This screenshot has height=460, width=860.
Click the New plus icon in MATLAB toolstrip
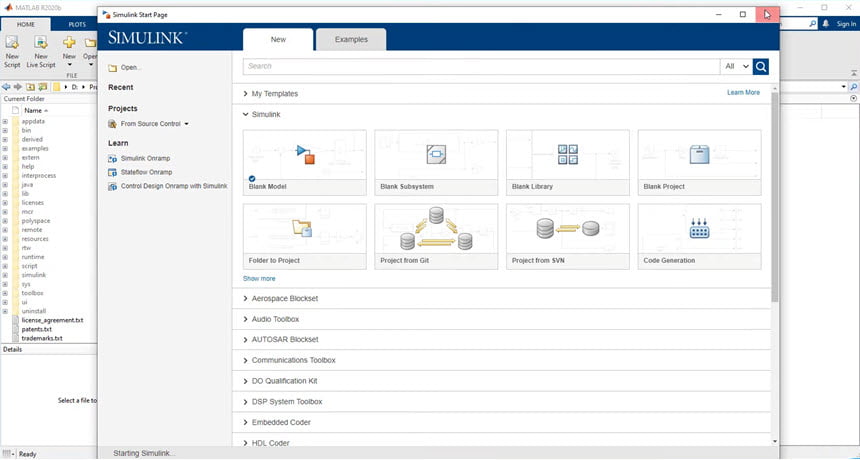pyautogui.click(x=69, y=42)
